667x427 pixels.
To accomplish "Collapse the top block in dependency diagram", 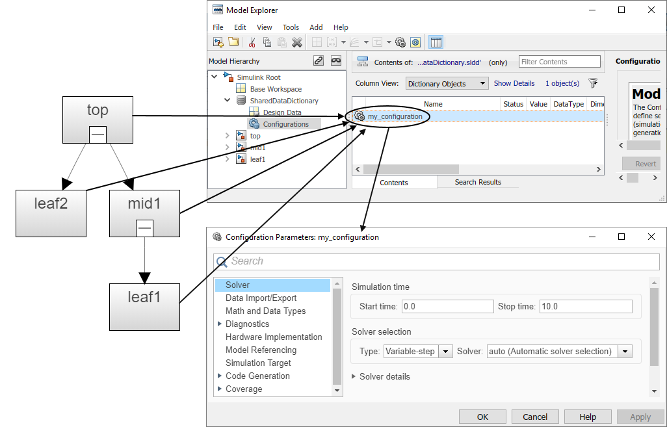I will (98, 135).
